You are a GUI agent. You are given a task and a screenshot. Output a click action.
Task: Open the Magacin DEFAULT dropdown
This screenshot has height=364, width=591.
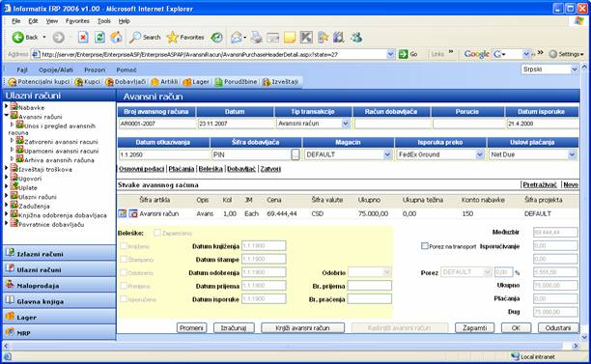387,154
